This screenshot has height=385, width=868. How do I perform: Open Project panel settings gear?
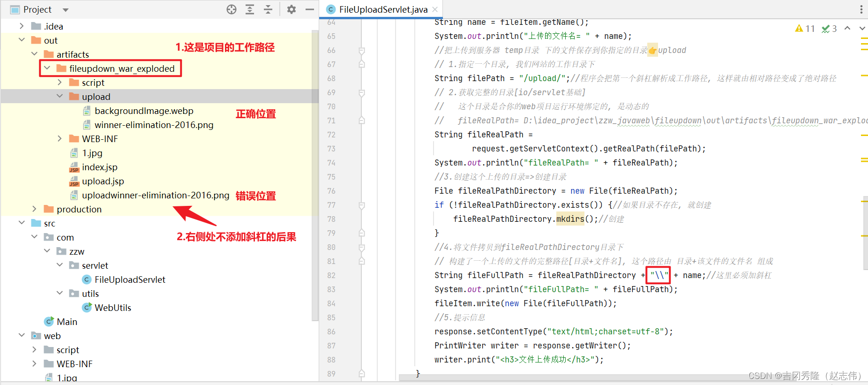[x=292, y=9]
